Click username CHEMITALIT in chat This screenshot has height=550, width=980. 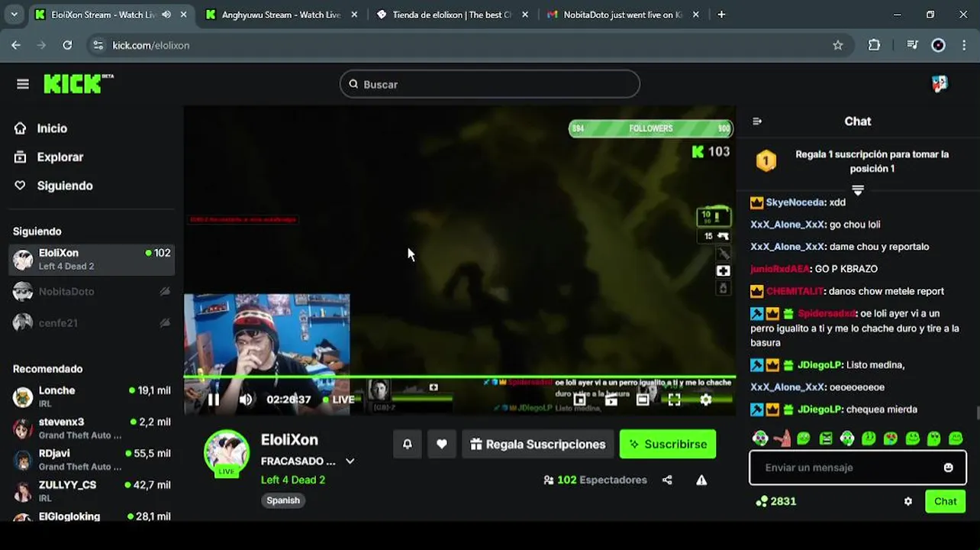point(795,291)
